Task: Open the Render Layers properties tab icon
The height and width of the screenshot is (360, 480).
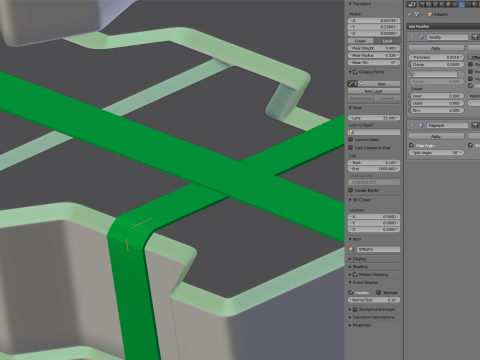Action: [x=429, y=4]
